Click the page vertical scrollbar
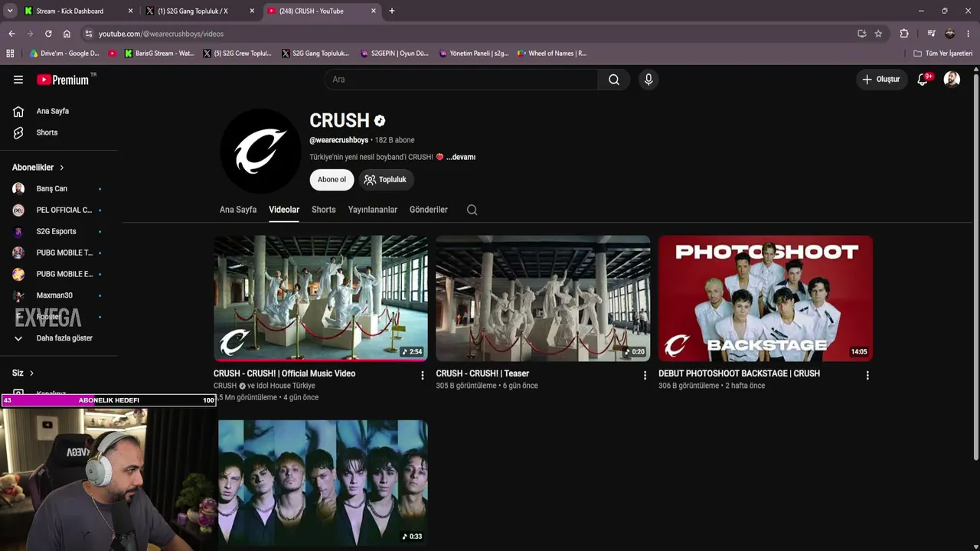 (x=975, y=268)
